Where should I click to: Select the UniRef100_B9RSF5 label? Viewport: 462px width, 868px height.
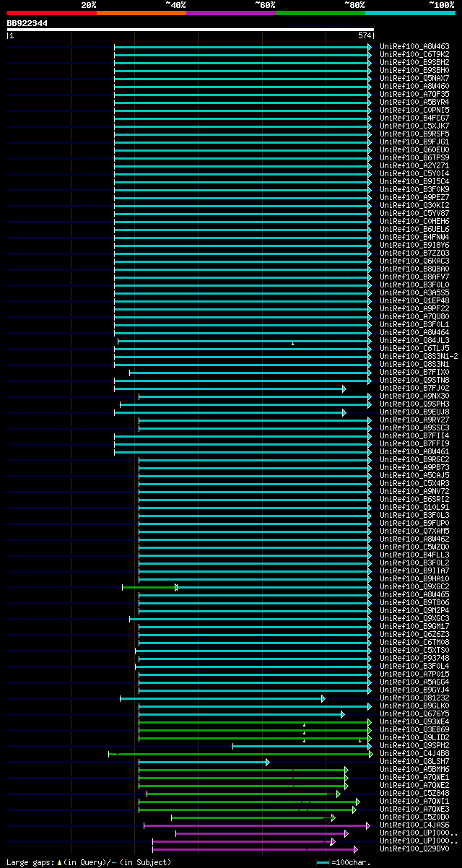pyautogui.click(x=414, y=134)
